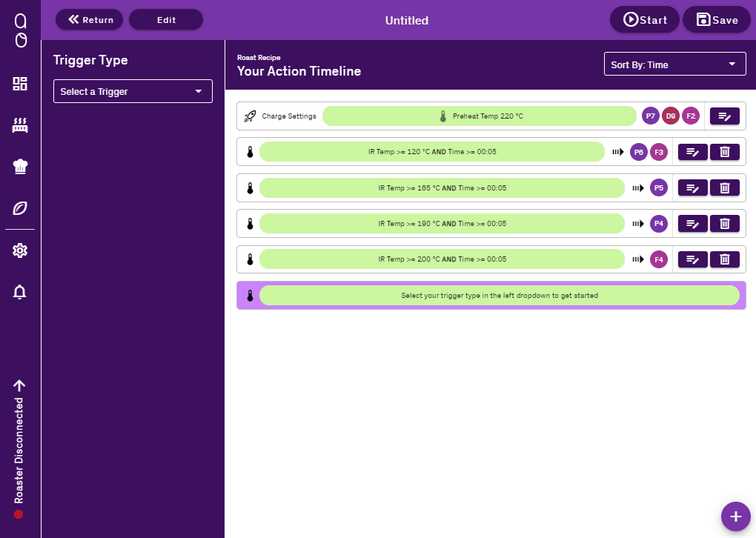Screen dimensions: 756x538
Task: Delete the IR Temp >= 120 °C trigger
Action: [x=724, y=152]
